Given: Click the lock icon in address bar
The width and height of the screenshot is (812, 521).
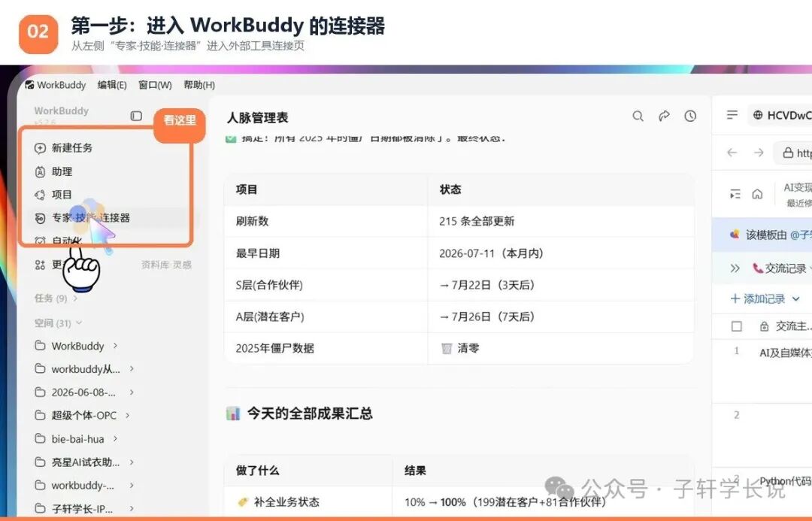Looking at the screenshot, I should [x=788, y=153].
